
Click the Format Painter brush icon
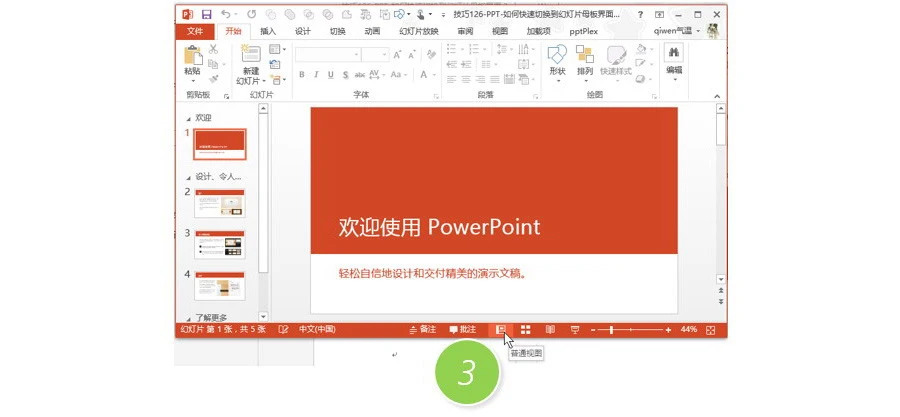point(214,78)
